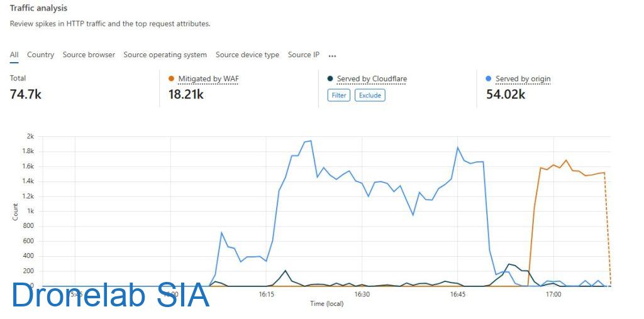Image resolution: width=644 pixels, height=319 pixels.
Task: Click the Filter button under Served by Cloudflare
Action: pyautogui.click(x=339, y=95)
